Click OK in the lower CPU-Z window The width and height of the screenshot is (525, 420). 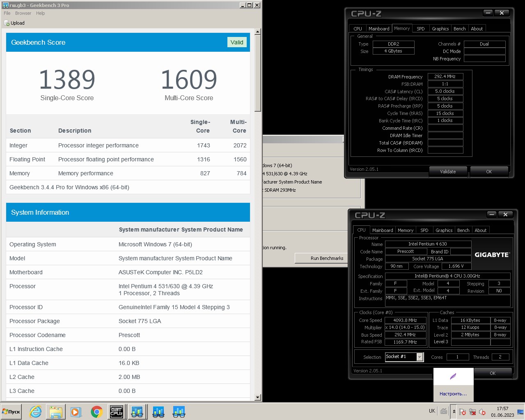click(x=493, y=373)
